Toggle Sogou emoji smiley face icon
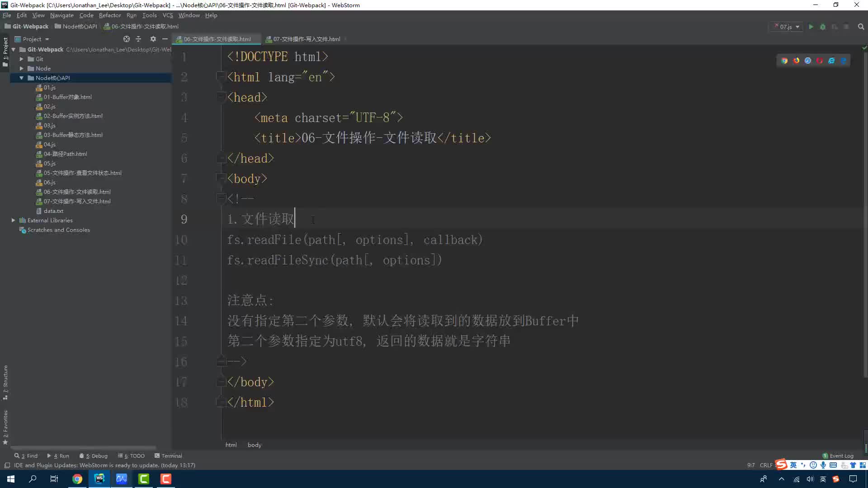 click(x=813, y=465)
